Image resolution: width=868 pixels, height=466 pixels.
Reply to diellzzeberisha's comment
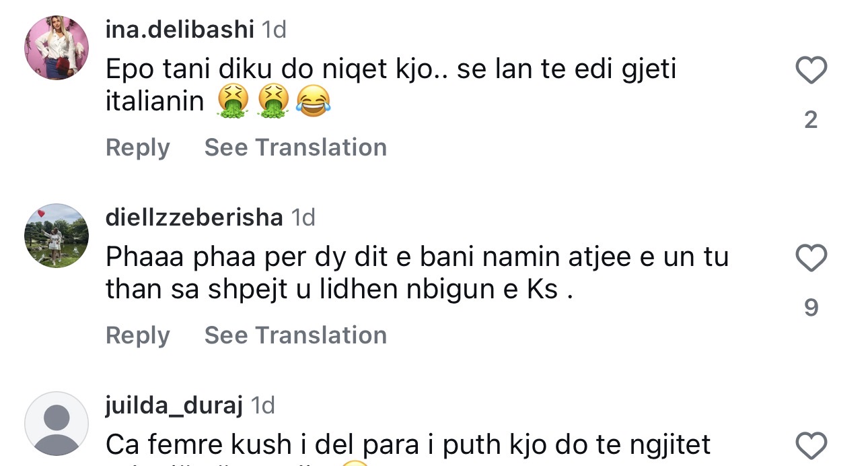pyautogui.click(x=137, y=335)
